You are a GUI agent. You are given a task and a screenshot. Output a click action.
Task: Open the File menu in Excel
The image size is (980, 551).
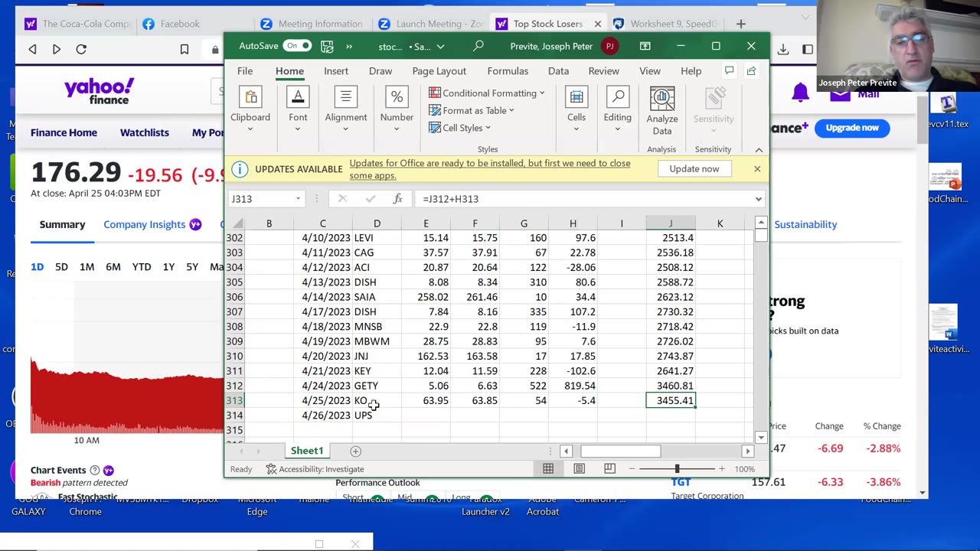click(245, 71)
